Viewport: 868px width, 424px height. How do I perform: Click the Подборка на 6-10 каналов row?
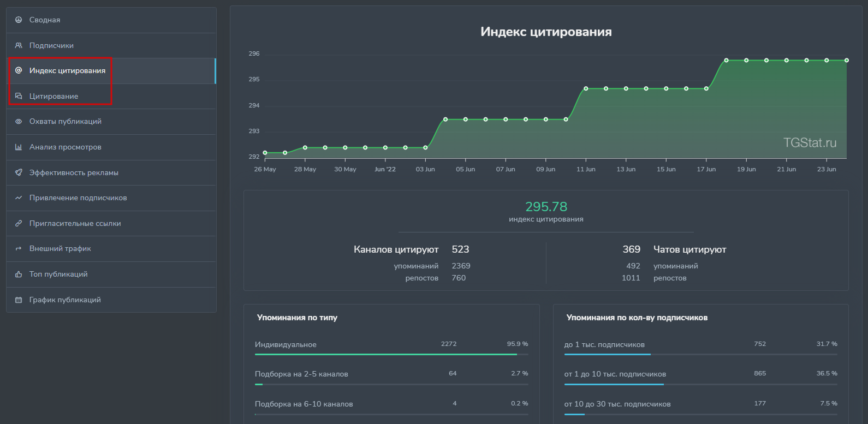391,404
